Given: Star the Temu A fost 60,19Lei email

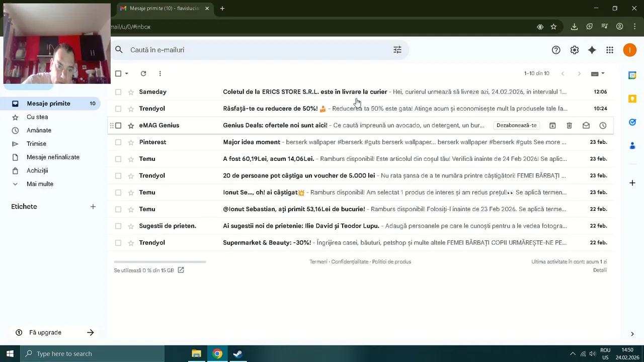Looking at the screenshot, I should [131, 159].
